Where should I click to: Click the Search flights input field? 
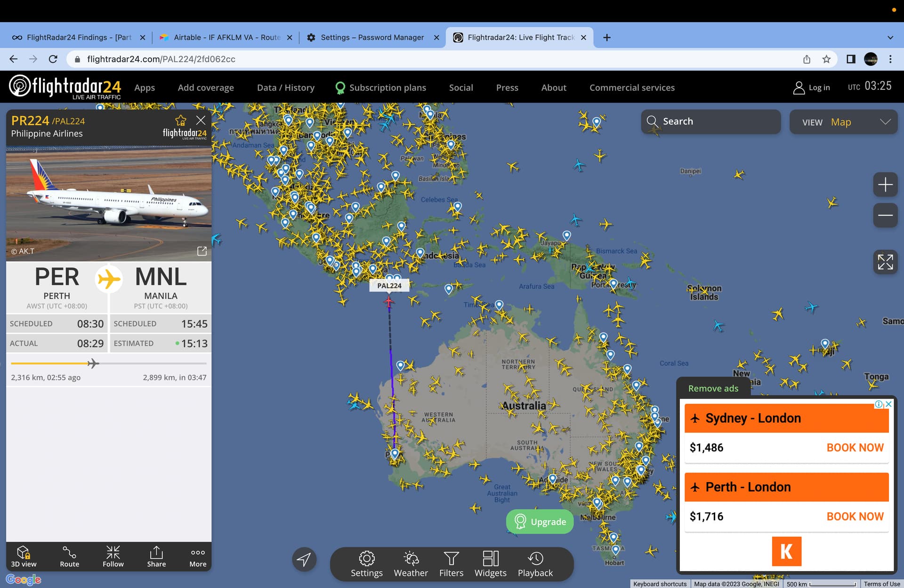[711, 121]
